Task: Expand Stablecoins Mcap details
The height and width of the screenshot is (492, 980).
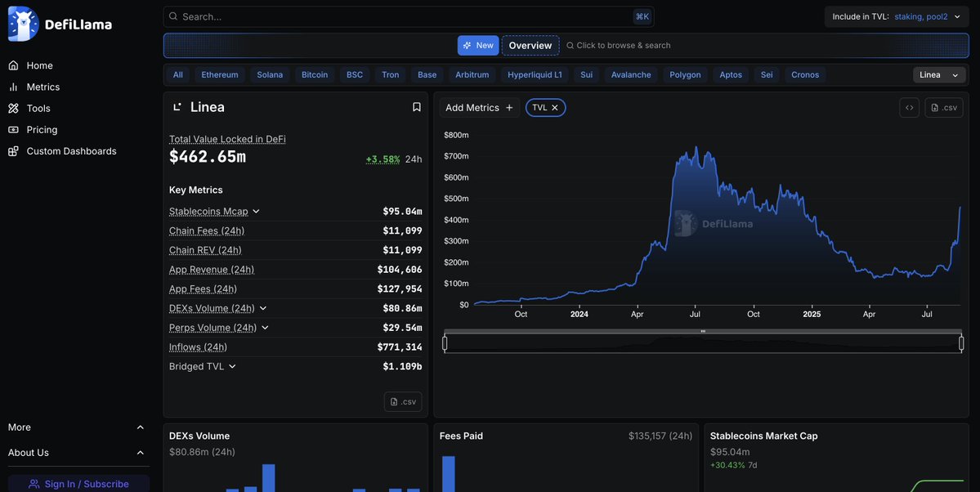Action: 256,212
